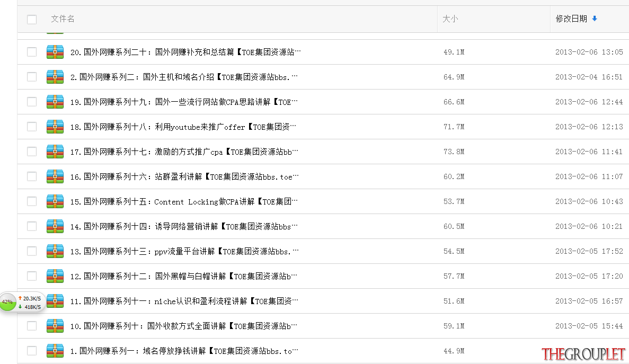Viewport: 629px width, 364px height.
Task: Open file 15. Content Locking做CPA讲解
Action: (184, 201)
